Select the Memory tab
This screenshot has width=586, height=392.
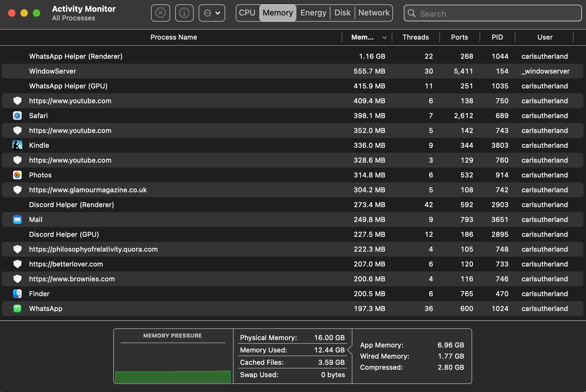[x=278, y=13]
